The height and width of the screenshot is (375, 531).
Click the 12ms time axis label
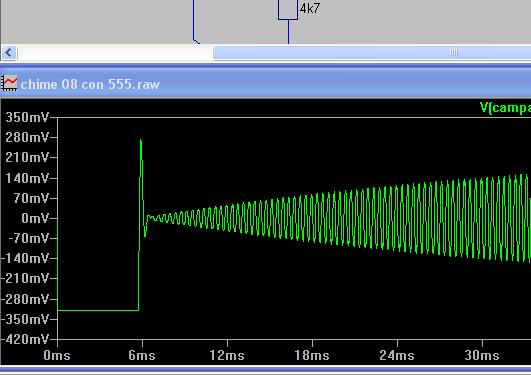227,355
